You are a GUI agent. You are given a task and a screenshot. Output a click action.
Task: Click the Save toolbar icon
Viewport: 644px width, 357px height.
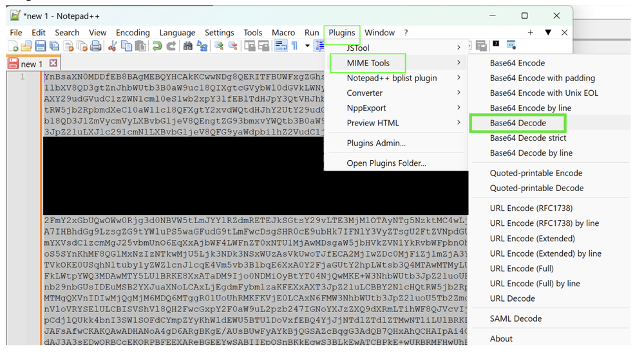40,46
